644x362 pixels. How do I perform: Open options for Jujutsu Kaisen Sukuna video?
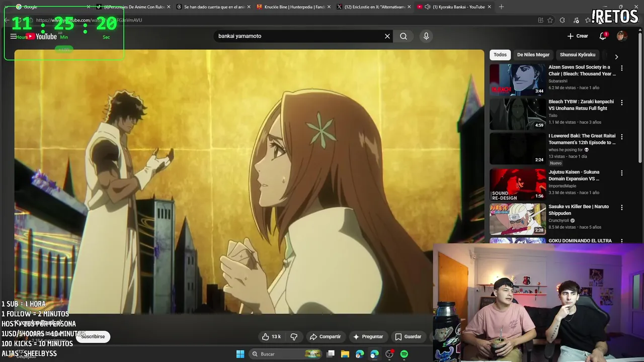[x=622, y=173]
